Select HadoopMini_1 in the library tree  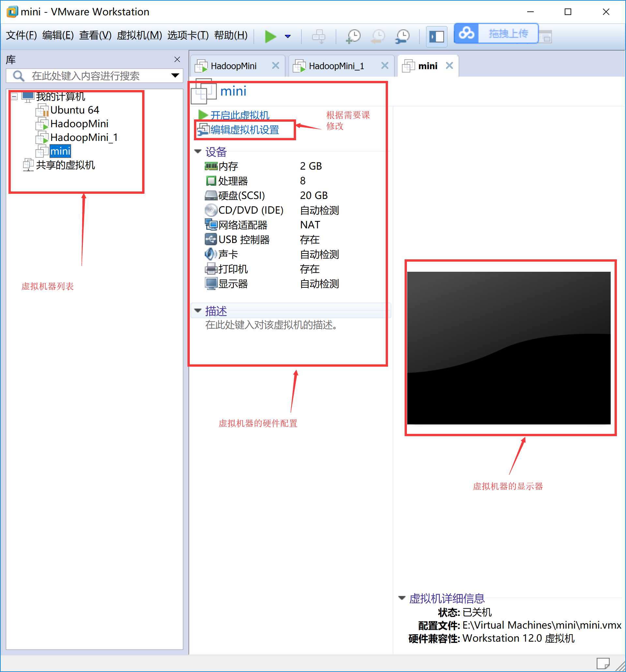pyautogui.click(x=84, y=138)
